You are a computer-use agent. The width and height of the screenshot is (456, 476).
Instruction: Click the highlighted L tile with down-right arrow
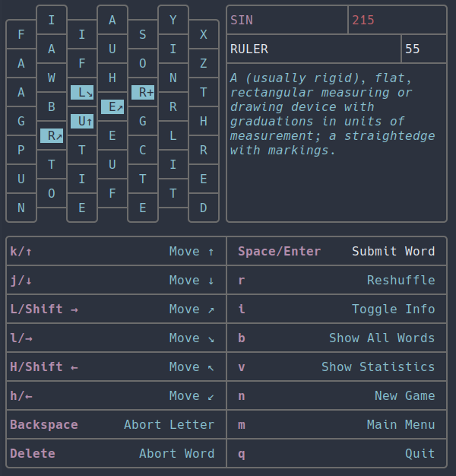coord(82,93)
